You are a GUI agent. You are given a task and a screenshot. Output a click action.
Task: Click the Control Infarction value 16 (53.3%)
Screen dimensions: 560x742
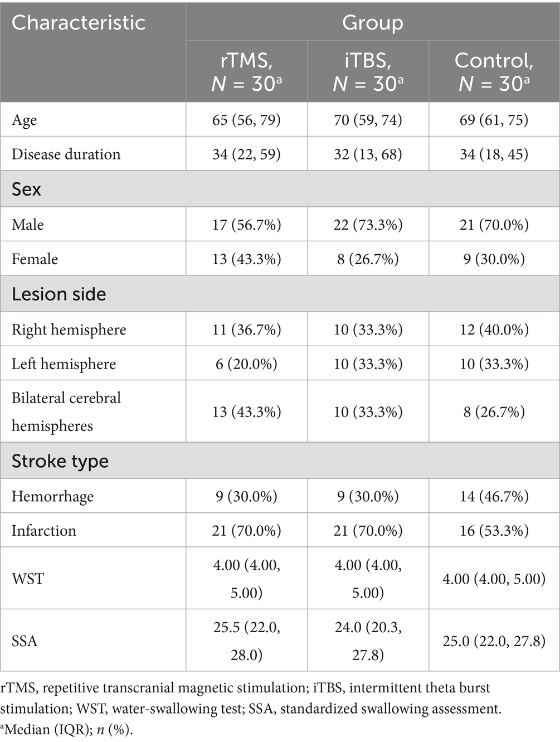(x=494, y=530)
